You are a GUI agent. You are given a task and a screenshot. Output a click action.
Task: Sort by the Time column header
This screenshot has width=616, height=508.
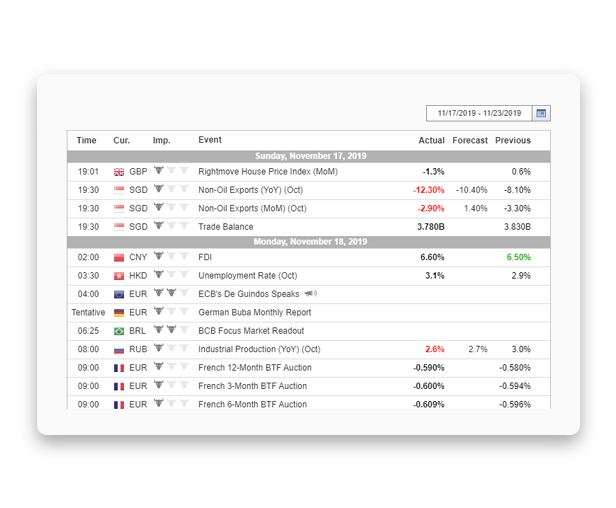[87, 141]
